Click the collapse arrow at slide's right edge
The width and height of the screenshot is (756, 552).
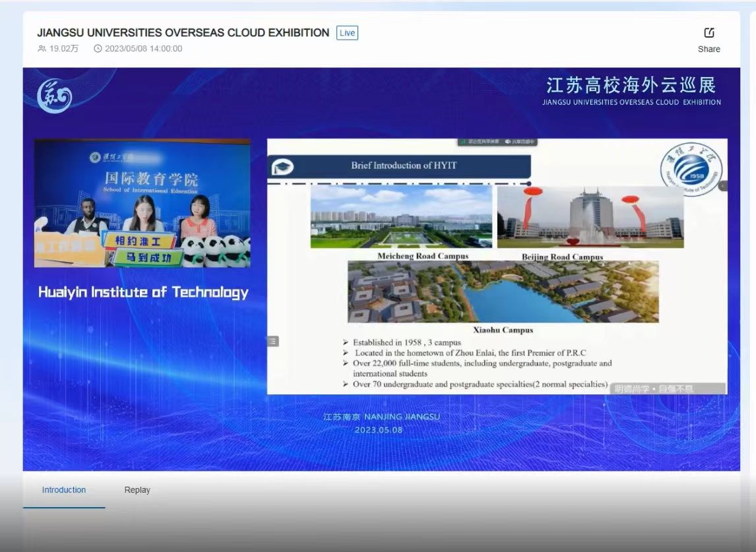point(723,186)
